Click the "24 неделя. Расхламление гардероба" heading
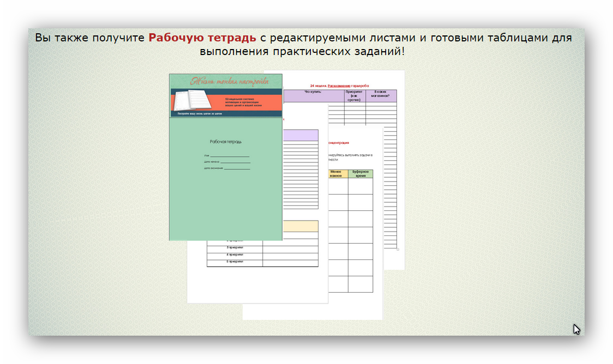Image resolution: width=613 pixels, height=364 pixels. (339, 86)
